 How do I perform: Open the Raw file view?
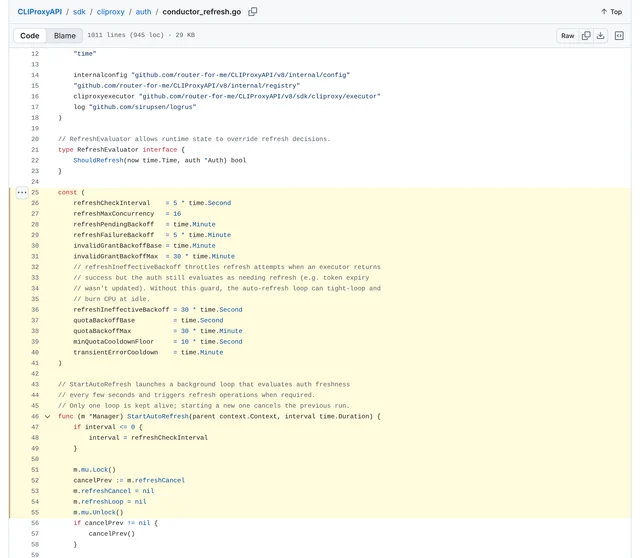567,36
